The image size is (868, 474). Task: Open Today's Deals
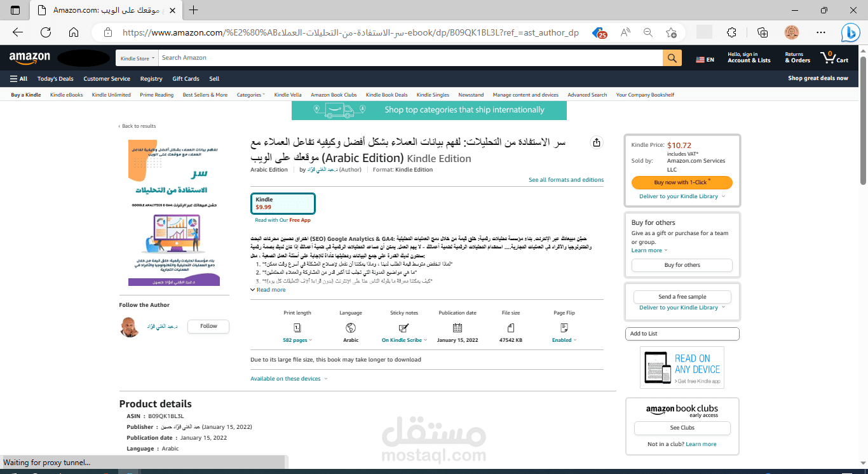tap(55, 79)
